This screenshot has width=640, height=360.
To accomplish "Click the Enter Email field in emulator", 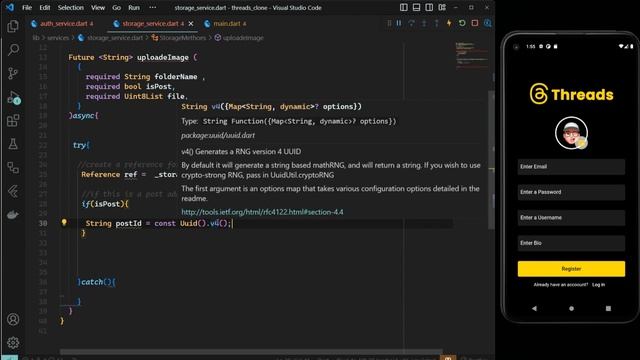I will coord(571,167).
